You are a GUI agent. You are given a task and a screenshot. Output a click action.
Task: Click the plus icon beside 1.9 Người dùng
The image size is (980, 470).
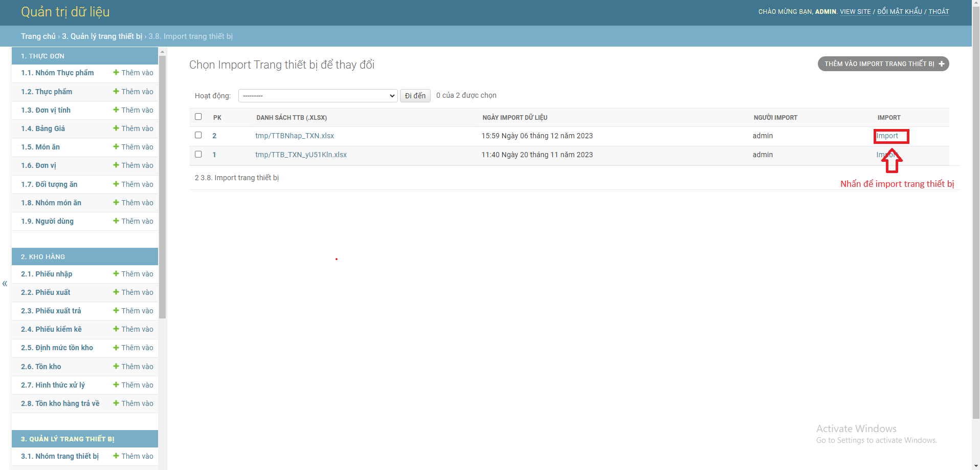click(x=116, y=221)
